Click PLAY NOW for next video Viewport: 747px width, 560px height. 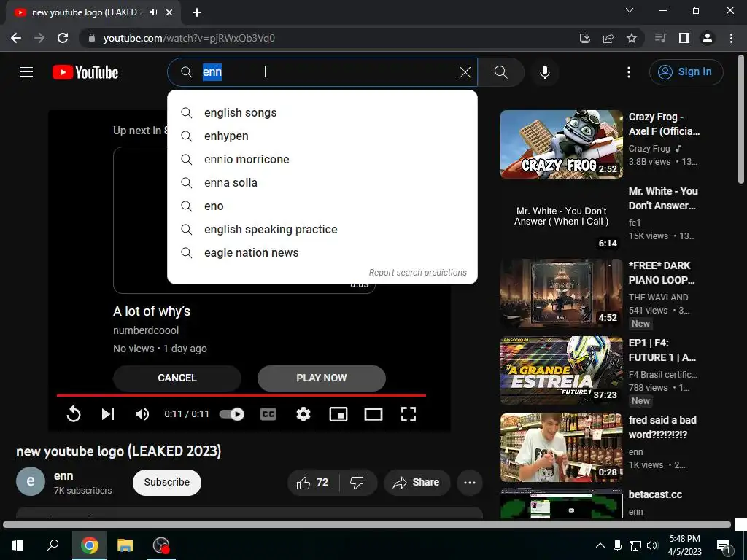(322, 378)
